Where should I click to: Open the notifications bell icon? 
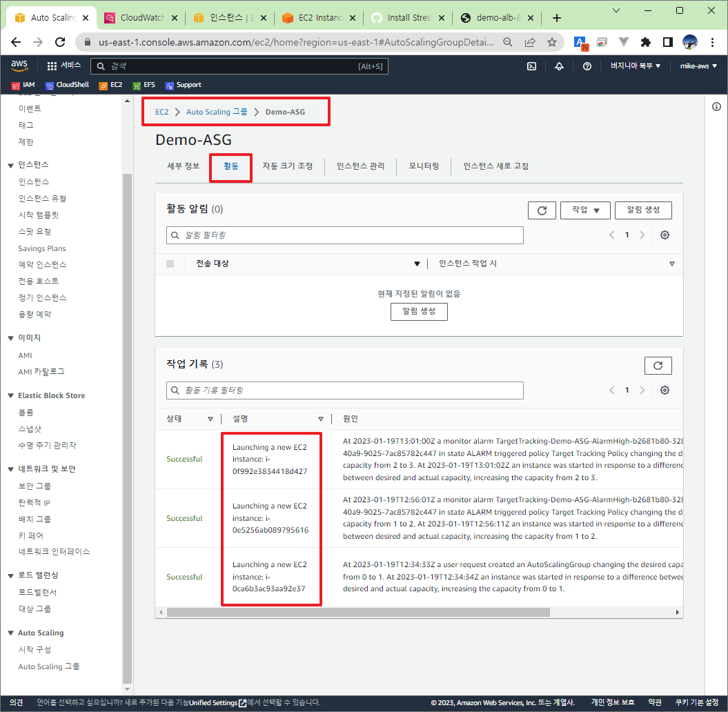point(559,66)
